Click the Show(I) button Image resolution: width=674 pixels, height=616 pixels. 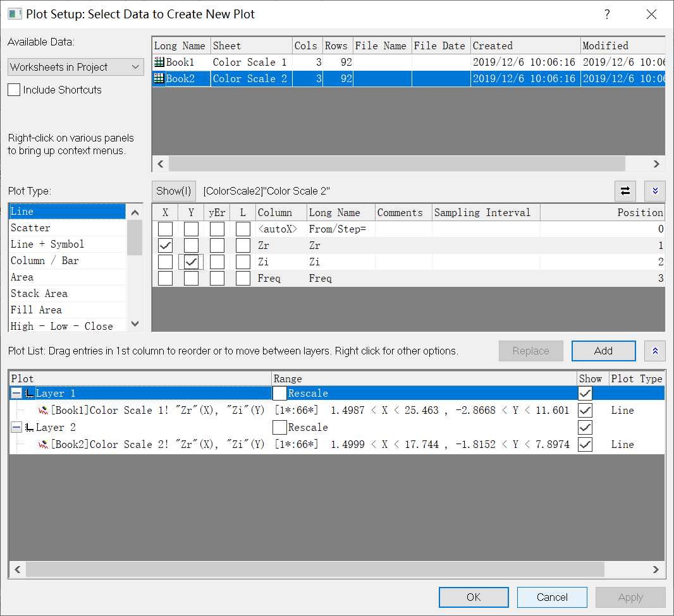174,191
